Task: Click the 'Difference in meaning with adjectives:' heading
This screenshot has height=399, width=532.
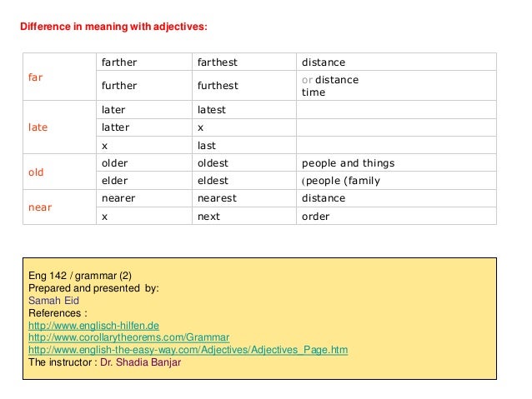Action: pos(113,27)
